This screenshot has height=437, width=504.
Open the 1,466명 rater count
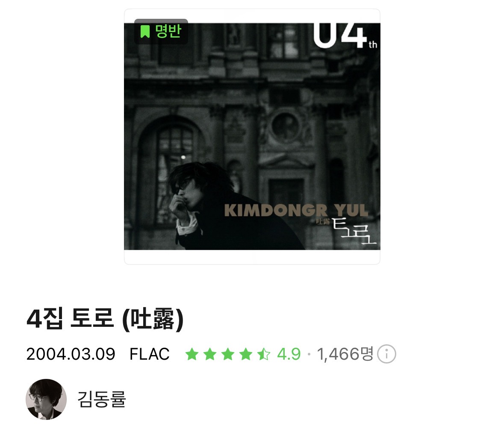(345, 354)
